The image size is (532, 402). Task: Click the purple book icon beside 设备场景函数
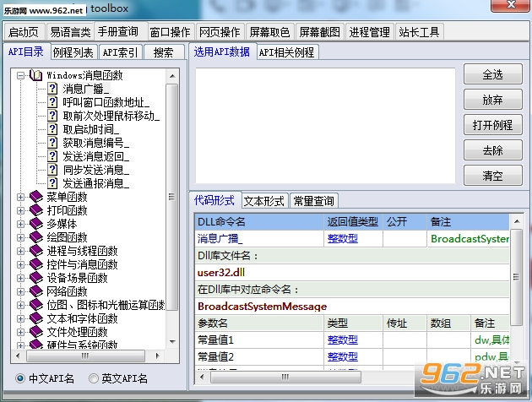point(36,278)
